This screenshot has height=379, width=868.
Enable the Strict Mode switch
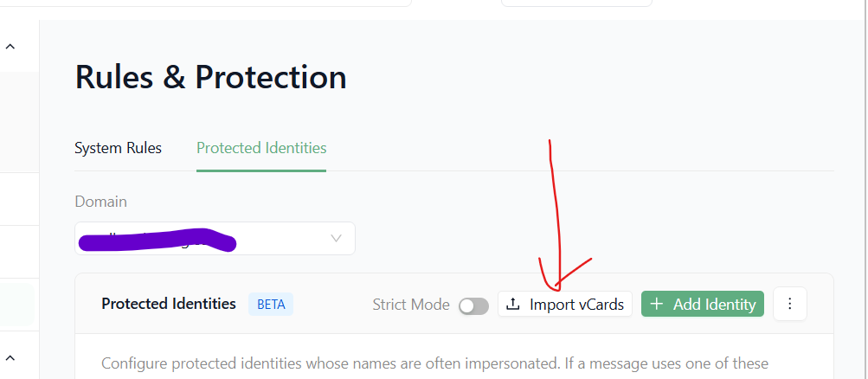tap(474, 306)
